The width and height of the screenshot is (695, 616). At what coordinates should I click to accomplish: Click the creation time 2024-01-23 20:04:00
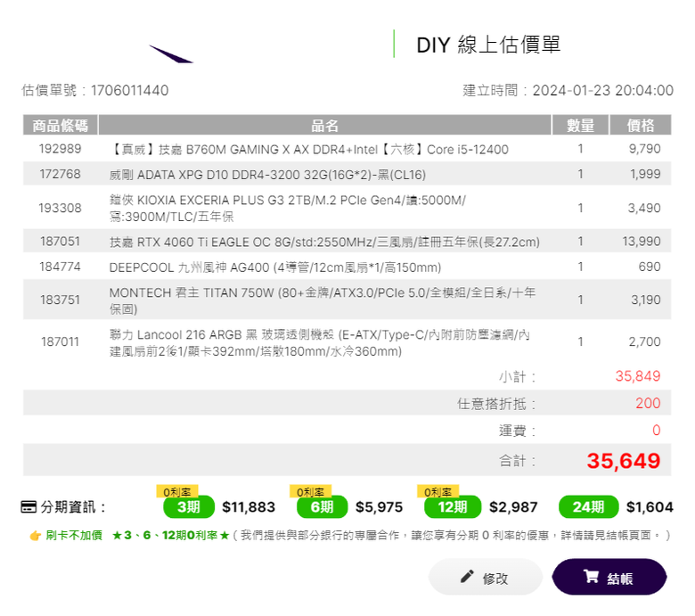603,90
